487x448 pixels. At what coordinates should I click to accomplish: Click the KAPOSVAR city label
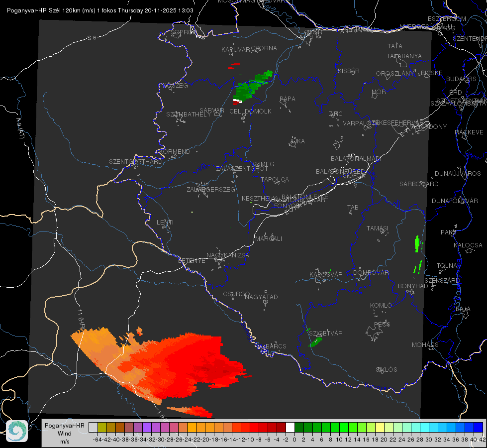click(326, 274)
